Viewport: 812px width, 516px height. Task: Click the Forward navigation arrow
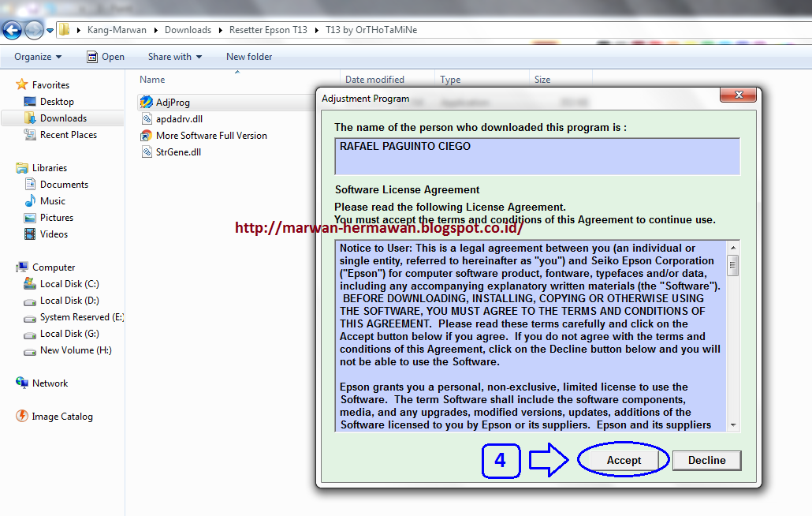point(34,30)
